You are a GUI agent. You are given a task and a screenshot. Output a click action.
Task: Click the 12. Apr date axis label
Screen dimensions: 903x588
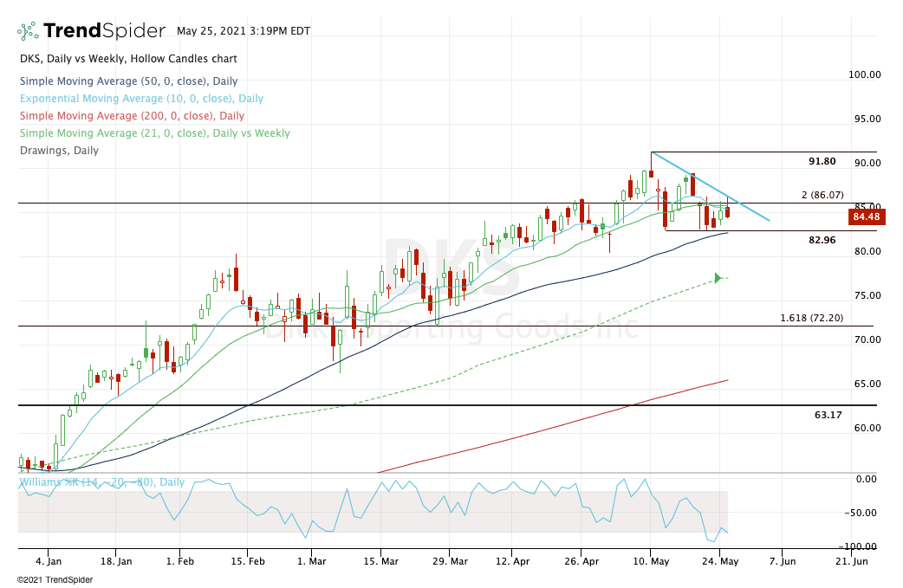tap(512, 561)
